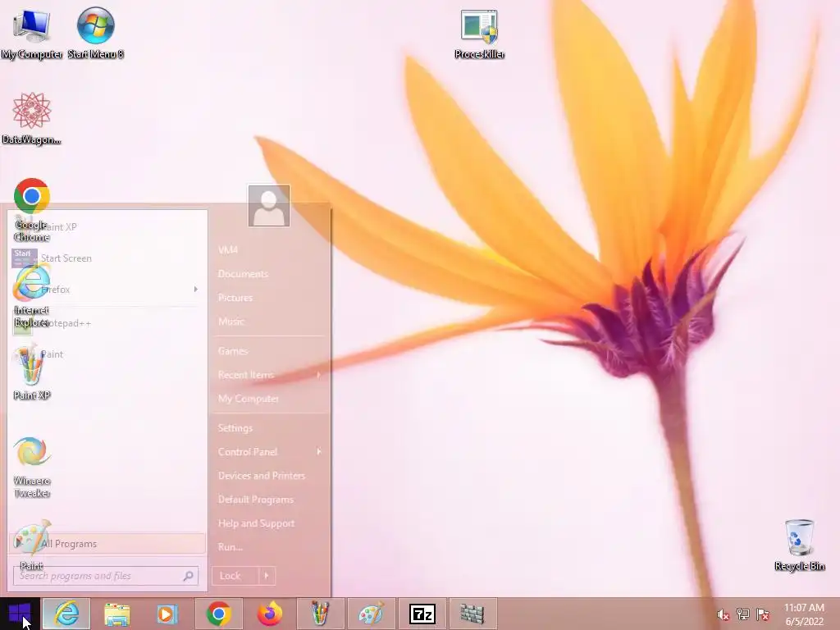Viewport: 840px width, 630px height.
Task: Open My Computer in start menu
Action: [x=249, y=399]
